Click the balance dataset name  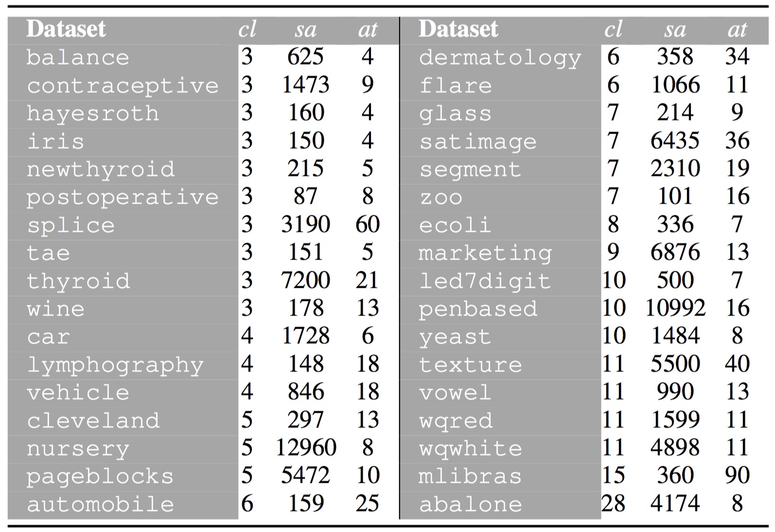pos(78,57)
